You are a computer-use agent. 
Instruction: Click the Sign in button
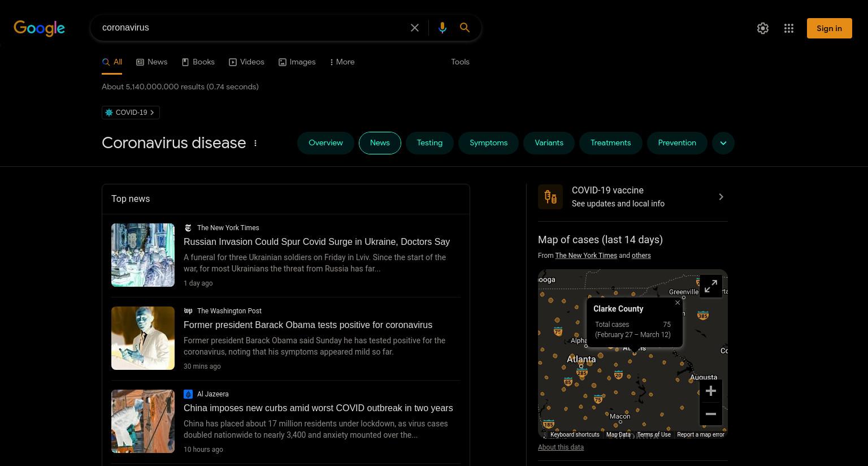[x=829, y=28]
